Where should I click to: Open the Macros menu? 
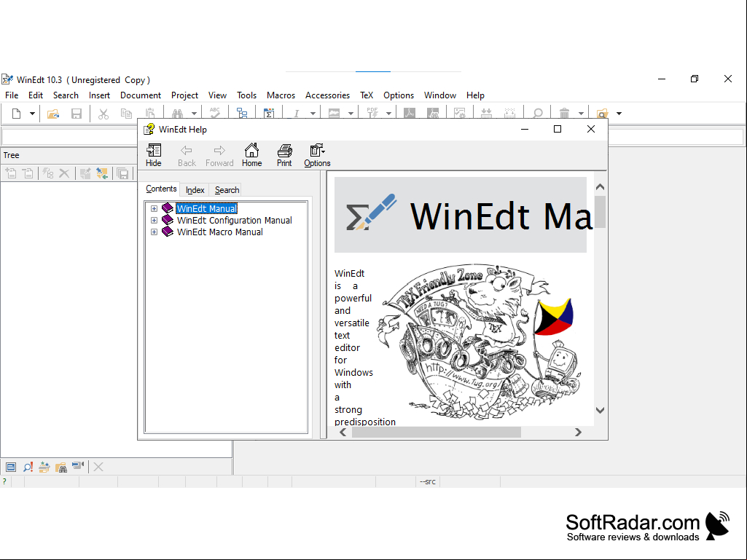tap(281, 95)
